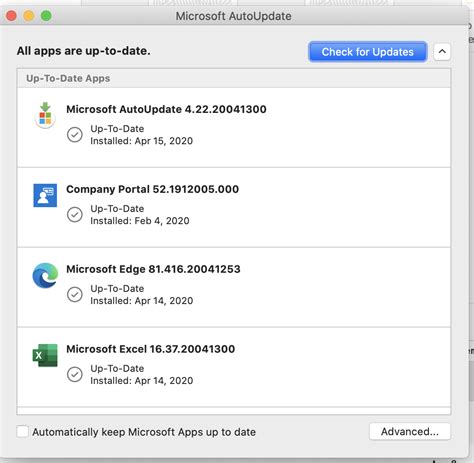Click the Microsoft Excel app icon
474x463 pixels.
click(x=45, y=355)
